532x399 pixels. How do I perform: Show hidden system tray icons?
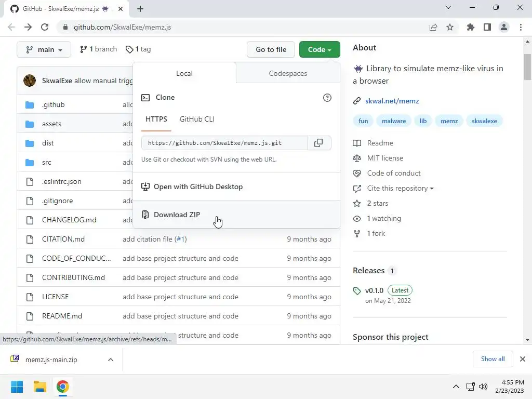click(x=456, y=387)
